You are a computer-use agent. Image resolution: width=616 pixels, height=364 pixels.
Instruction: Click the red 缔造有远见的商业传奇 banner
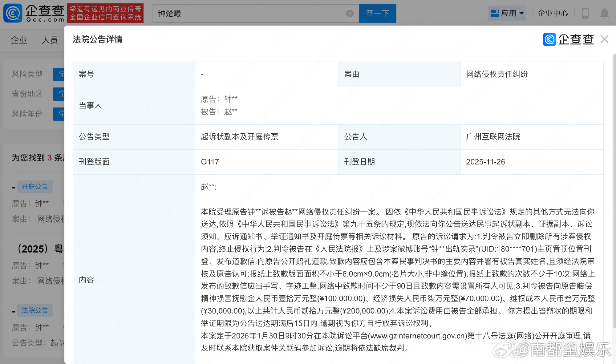coord(105,13)
